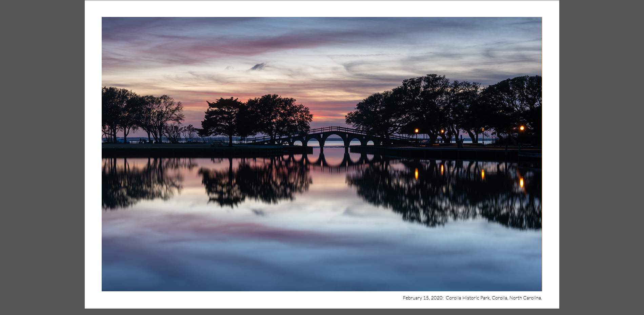Click the small dark cloud in the sky
This screenshot has height=315, width=644.
pyautogui.click(x=259, y=66)
